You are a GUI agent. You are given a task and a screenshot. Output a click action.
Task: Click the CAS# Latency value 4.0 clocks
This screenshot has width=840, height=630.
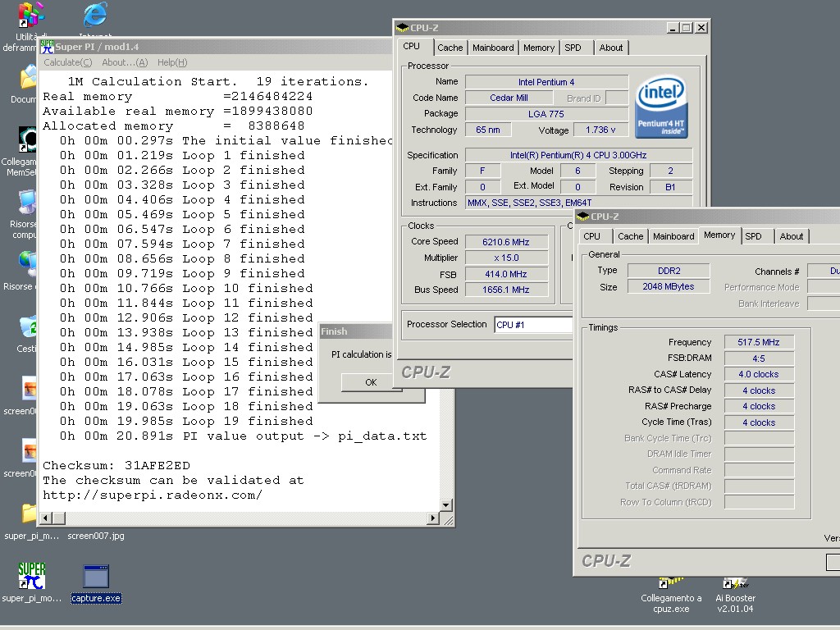coord(759,374)
